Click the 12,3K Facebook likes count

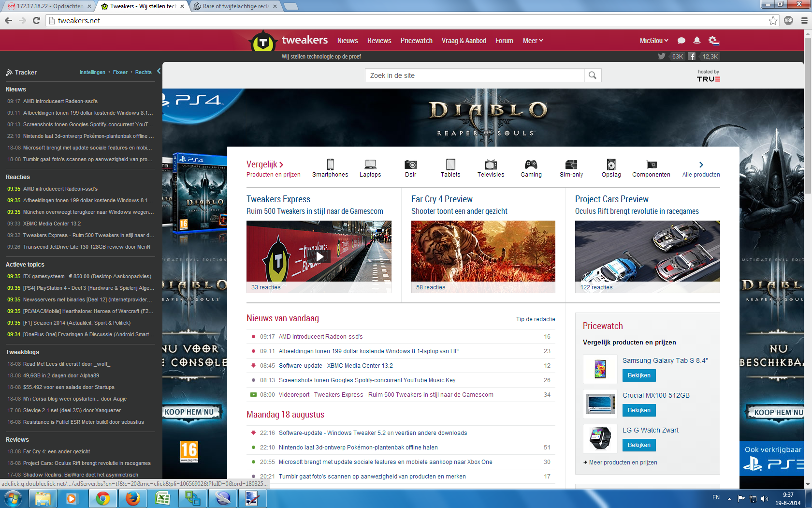(710, 57)
